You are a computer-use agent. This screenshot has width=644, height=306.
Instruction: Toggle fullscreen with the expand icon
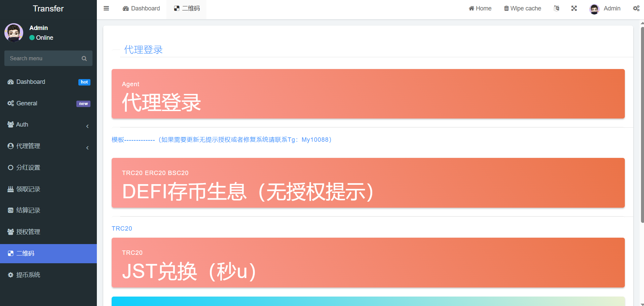pyautogui.click(x=574, y=8)
